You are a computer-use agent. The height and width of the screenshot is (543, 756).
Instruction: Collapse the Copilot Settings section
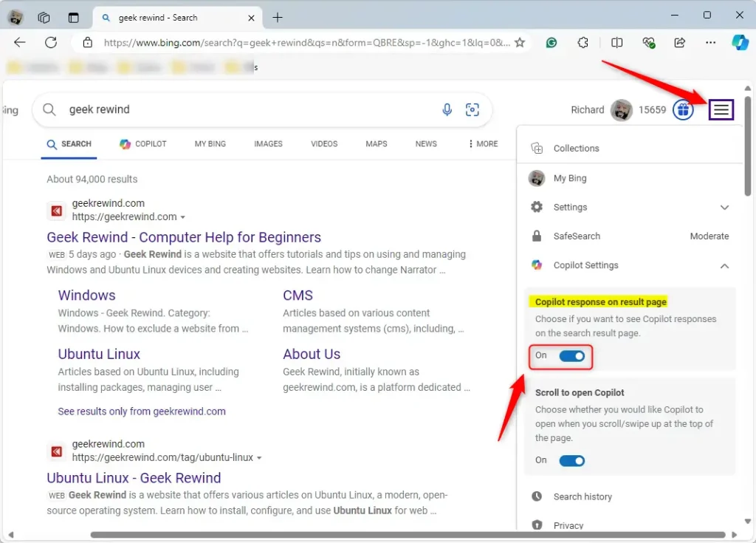coord(724,265)
